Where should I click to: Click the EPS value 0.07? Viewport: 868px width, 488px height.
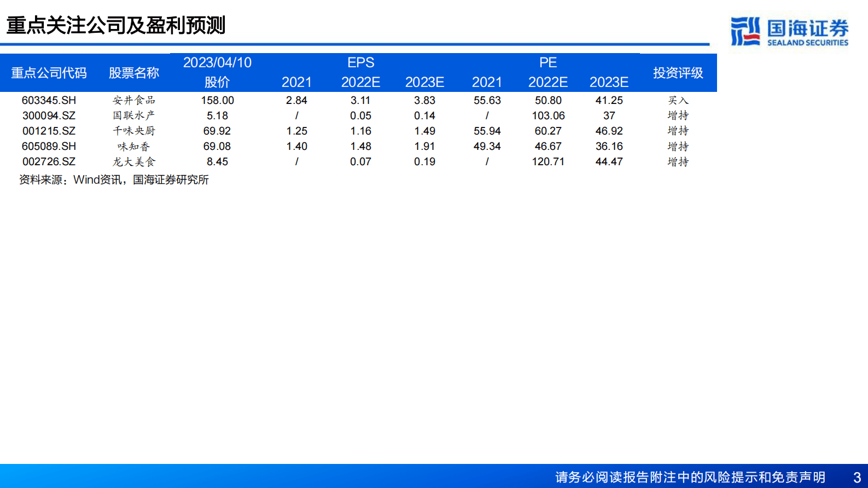click(x=361, y=161)
